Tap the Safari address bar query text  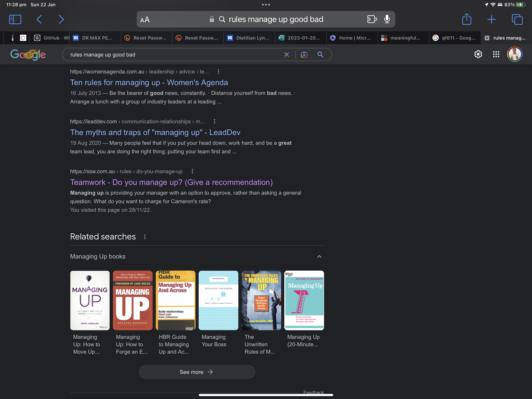pos(276,19)
